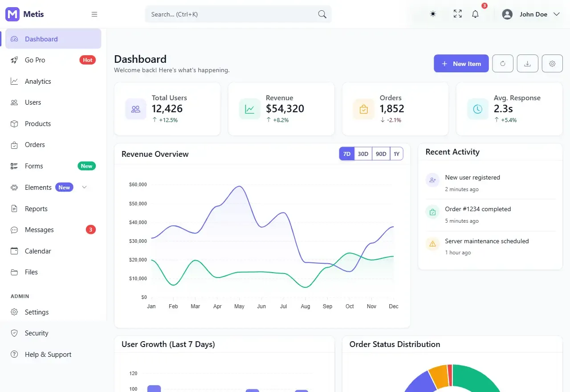Open Users in the sidebar
The height and width of the screenshot is (392, 570).
pyautogui.click(x=53, y=102)
